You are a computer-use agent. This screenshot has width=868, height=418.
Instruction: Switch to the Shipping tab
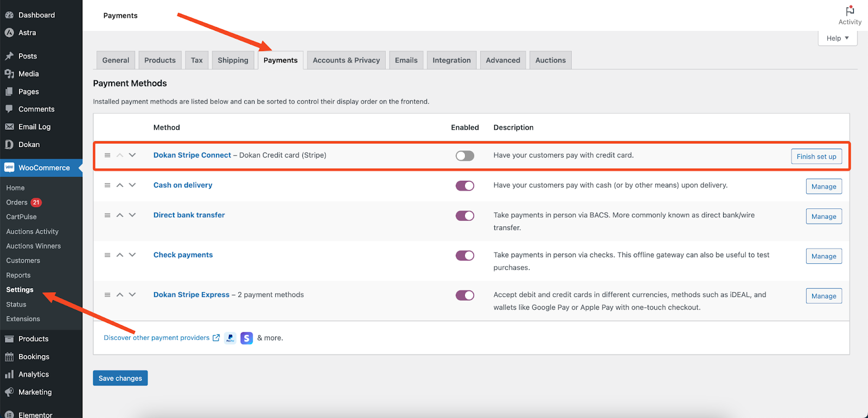click(233, 60)
